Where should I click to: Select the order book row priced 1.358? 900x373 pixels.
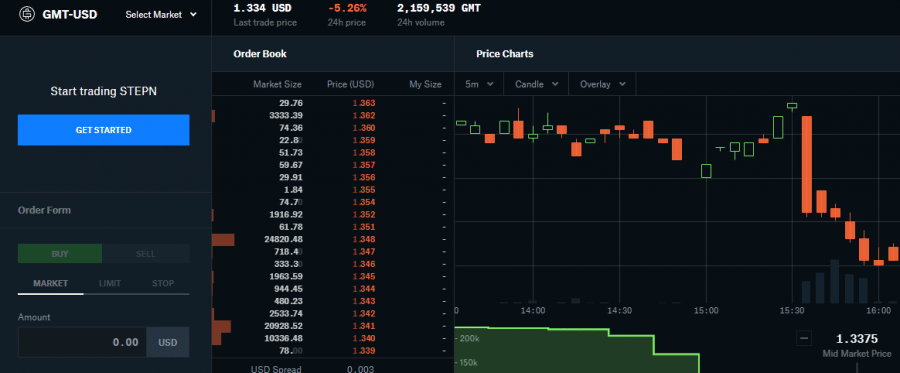[333, 153]
